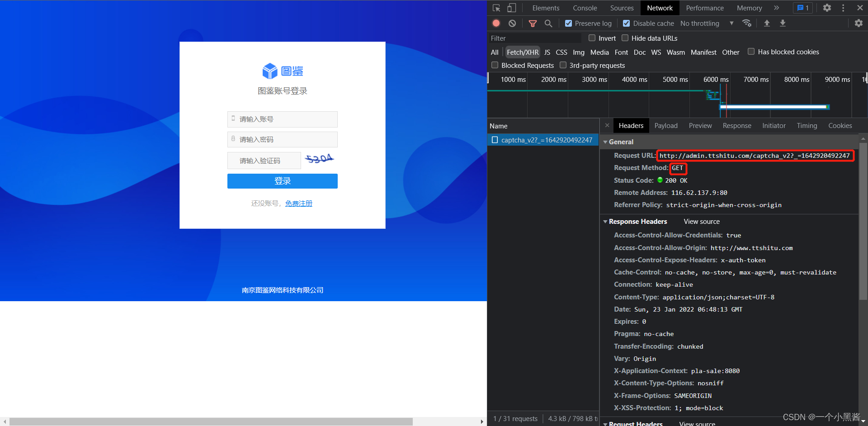Viewport: 868px width, 426px height.
Task: Close the DevTools panel
Action: (860, 8)
